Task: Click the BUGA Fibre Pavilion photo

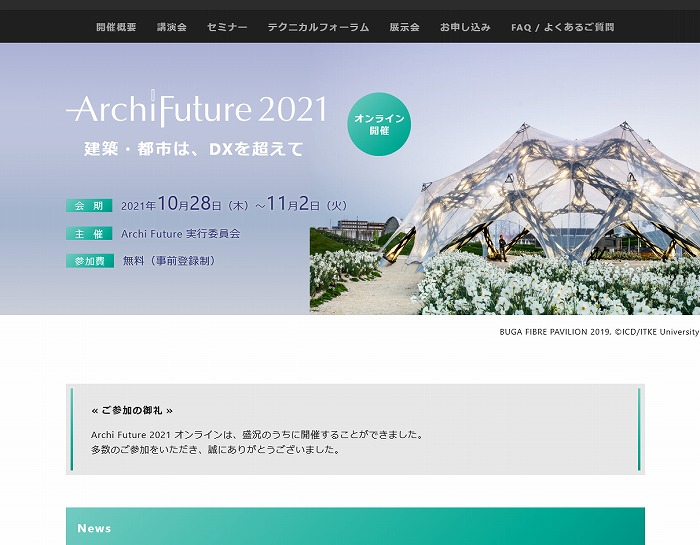Action: 505,217
